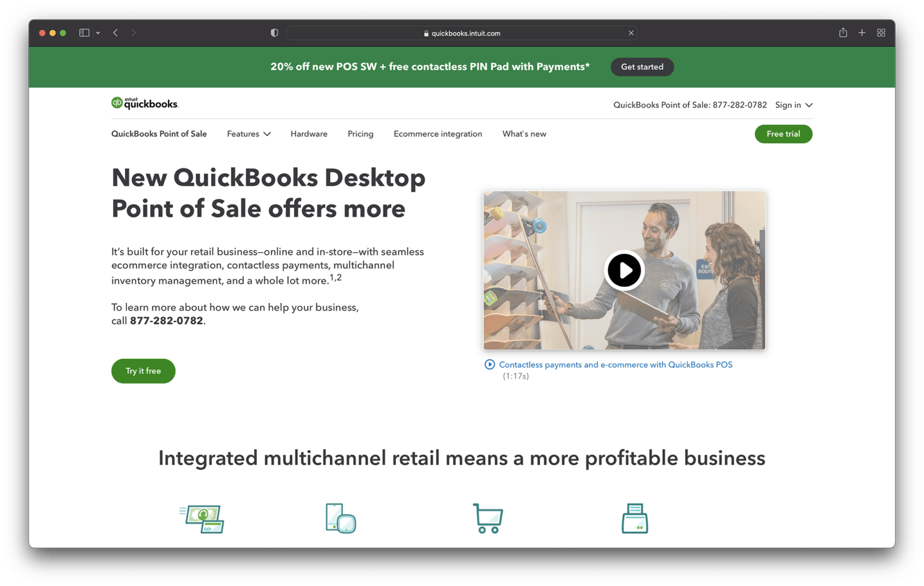Open the Safari share icon
The image size is (924, 586).
(x=843, y=32)
